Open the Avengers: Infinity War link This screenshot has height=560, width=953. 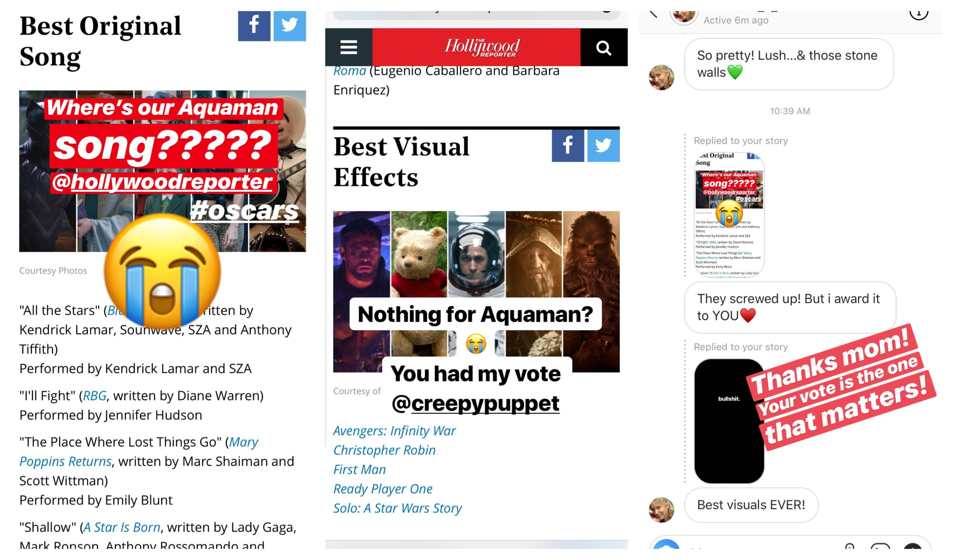[x=394, y=430]
